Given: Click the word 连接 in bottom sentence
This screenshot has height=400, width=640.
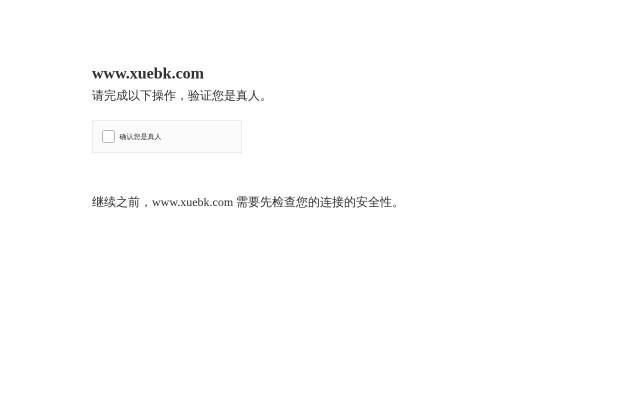Looking at the screenshot, I should tap(332, 202).
